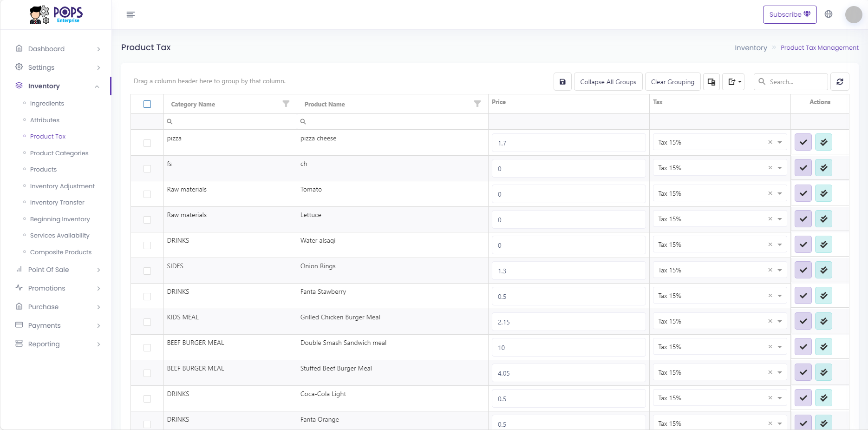The image size is (868, 430).
Task: Select the checkbox for the Onion Rings row
Action: [147, 271]
